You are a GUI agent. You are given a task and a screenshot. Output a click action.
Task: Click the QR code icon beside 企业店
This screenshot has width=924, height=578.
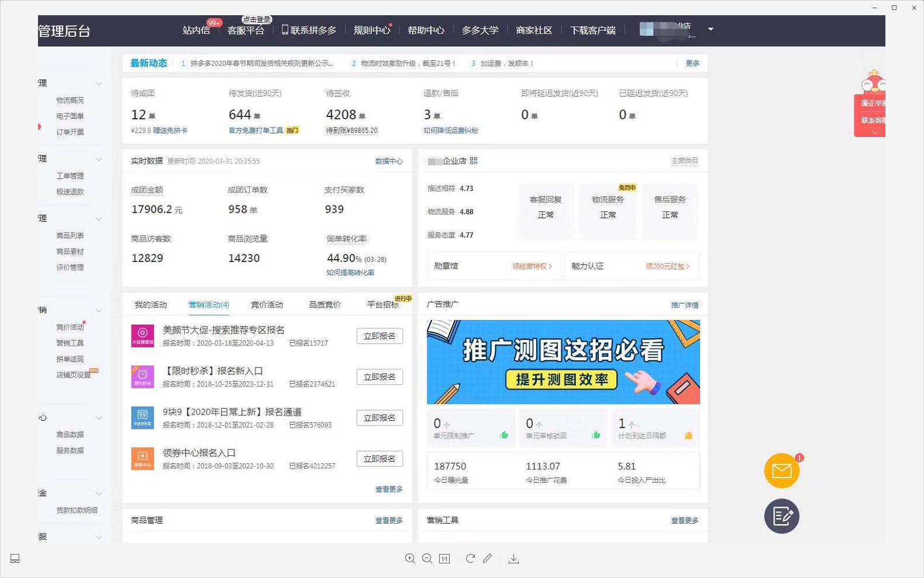(x=474, y=161)
